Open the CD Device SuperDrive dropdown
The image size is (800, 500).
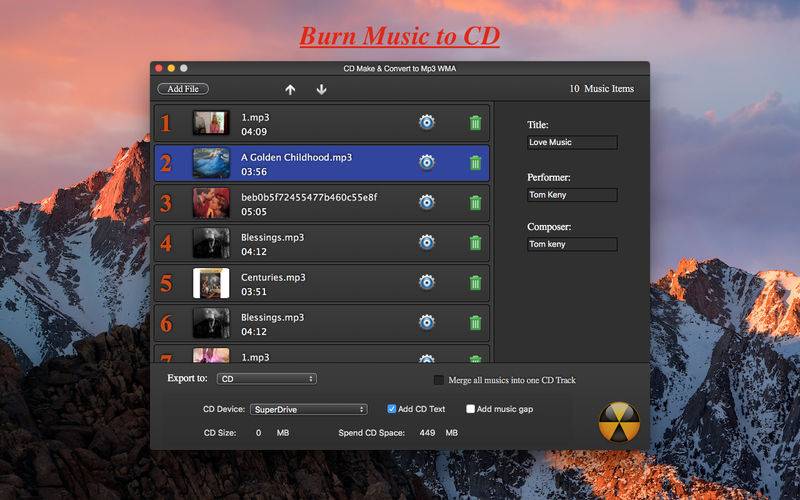tap(309, 409)
